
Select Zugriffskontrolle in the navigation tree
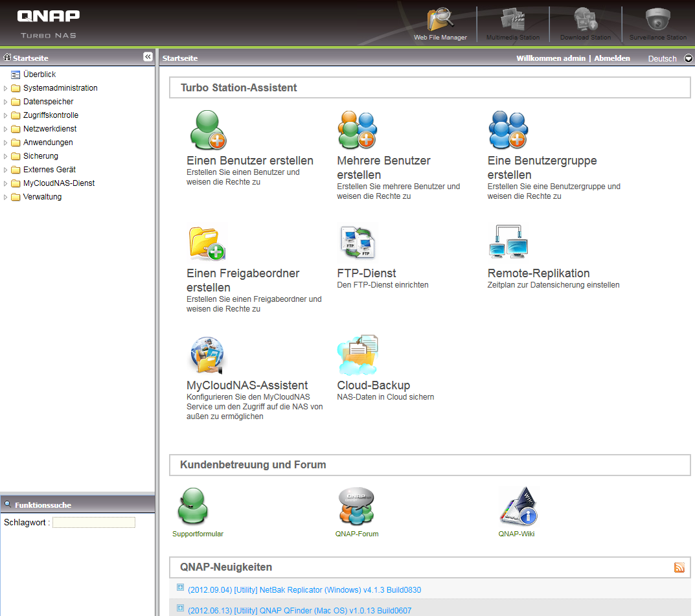(x=51, y=115)
